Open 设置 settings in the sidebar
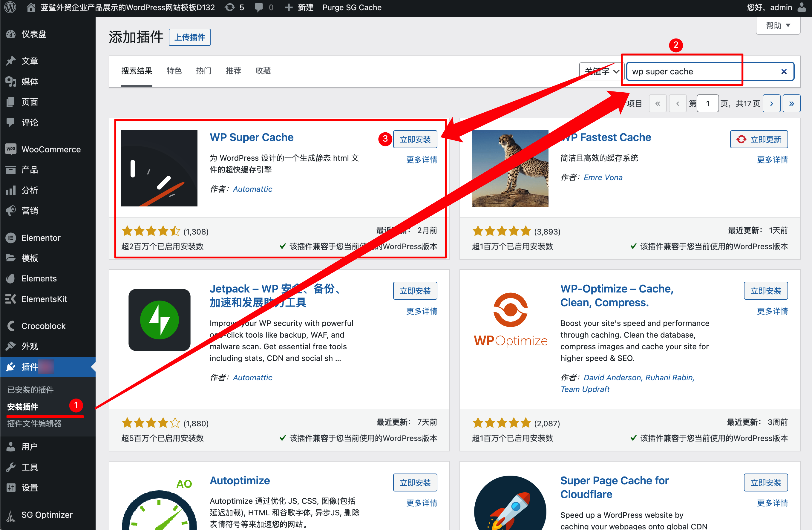 coord(48,487)
